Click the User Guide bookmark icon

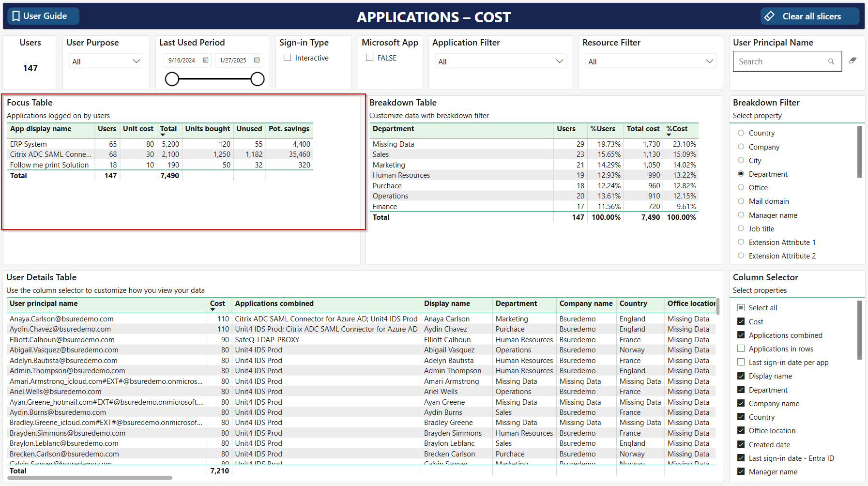tap(16, 16)
